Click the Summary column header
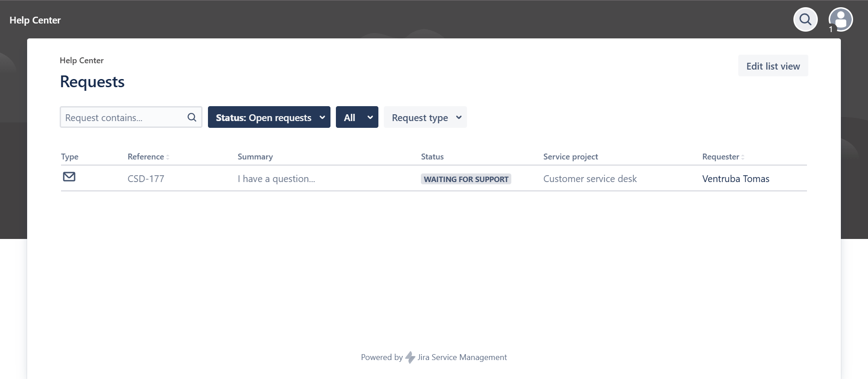 click(255, 157)
